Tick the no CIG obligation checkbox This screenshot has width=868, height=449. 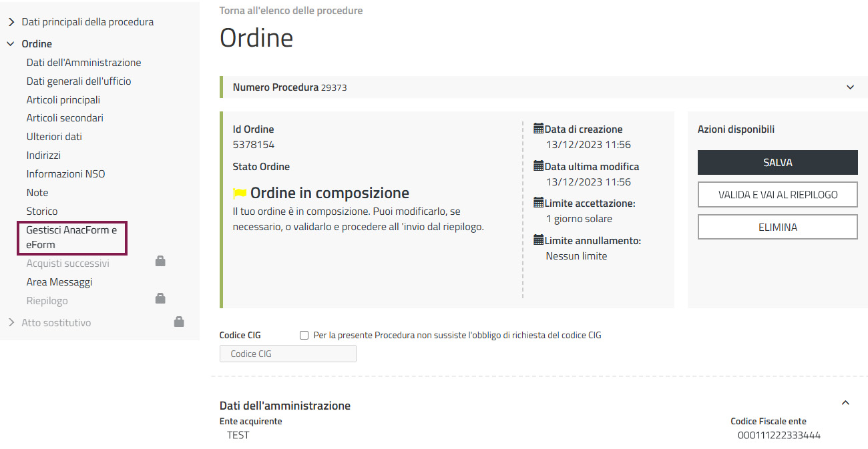[304, 336]
